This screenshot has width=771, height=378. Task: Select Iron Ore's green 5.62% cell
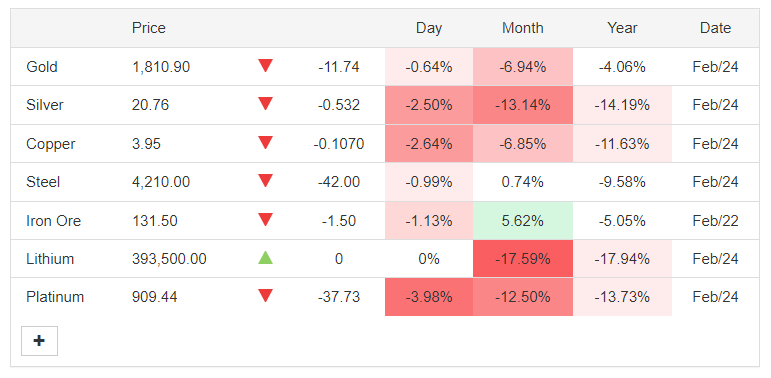pyautogui.click(x=523, y=221)
